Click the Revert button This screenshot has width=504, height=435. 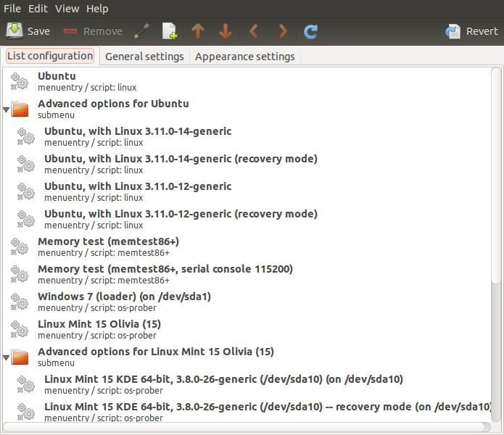tap(471, 31)
